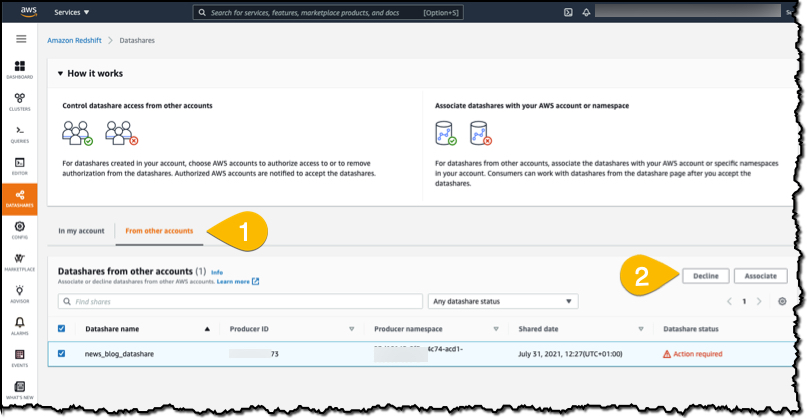Open Alarms from the sidebar
Viewport: 807px width, 418px height.
[20, 326]
